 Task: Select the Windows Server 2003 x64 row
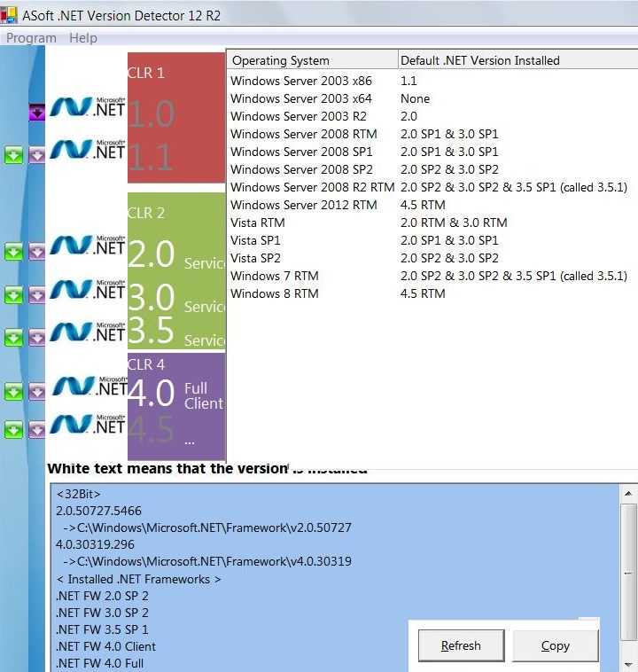click(432, 98)
